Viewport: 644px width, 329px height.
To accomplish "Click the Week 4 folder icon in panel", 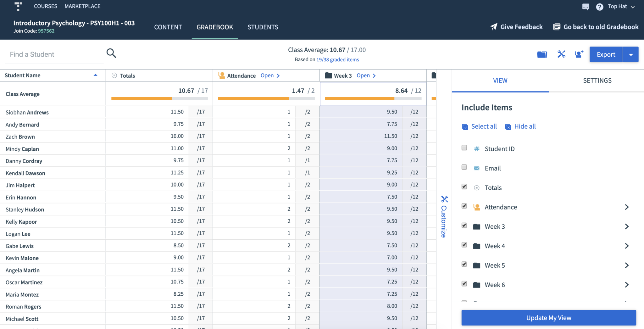I will click(x=477, y=246).
